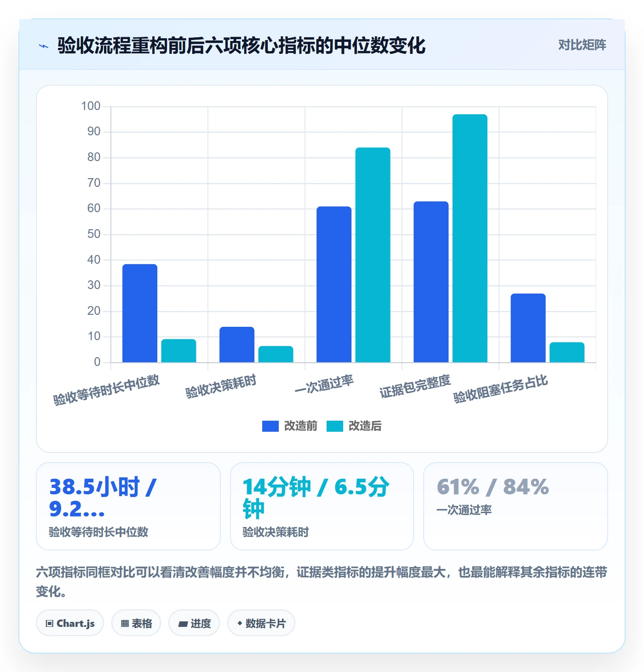Screen dimensions: 644x672
Task: Toggle the 改造前 legend color swatch
Action: tap(270, 426)
